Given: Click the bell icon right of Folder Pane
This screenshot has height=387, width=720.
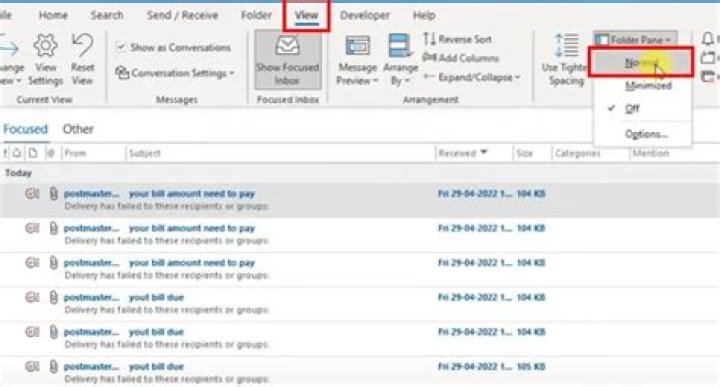Looking at the screenshot, I should 708,39.
